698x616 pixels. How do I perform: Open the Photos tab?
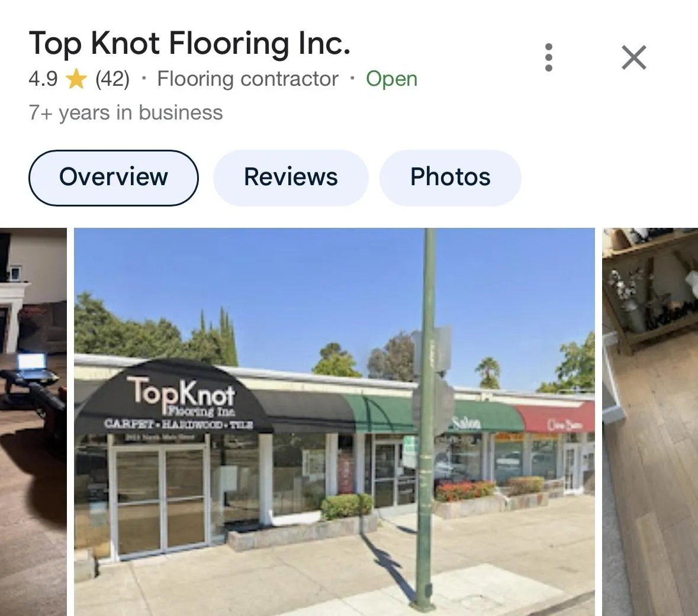pos(450,178)
